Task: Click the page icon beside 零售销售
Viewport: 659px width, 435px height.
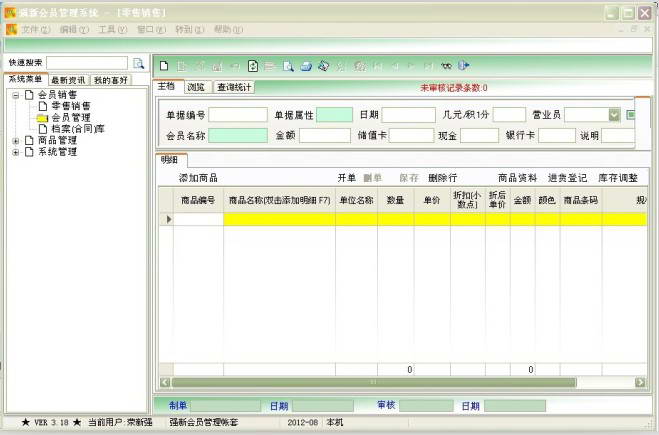Action: pos(42,106)
